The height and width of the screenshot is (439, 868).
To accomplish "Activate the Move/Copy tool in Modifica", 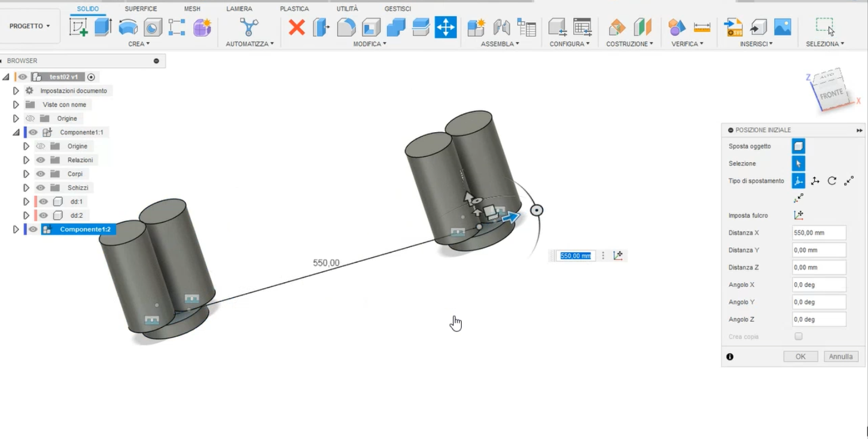I will [x=445, y=26].
